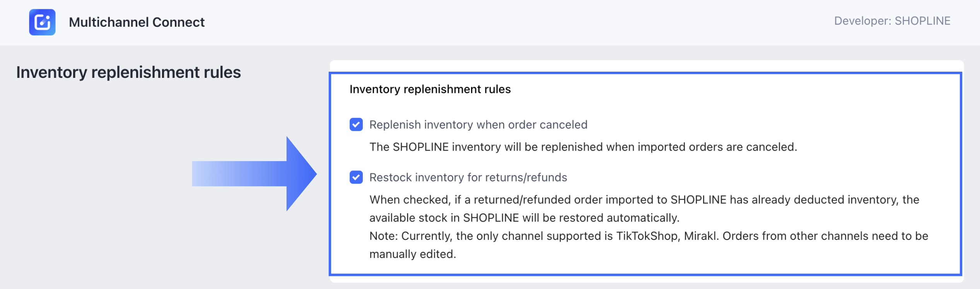Viewport: 980px width, 289px height.
Task: Click the "Restock inventory for returns/refunds" label
Action: pos(468,177)
